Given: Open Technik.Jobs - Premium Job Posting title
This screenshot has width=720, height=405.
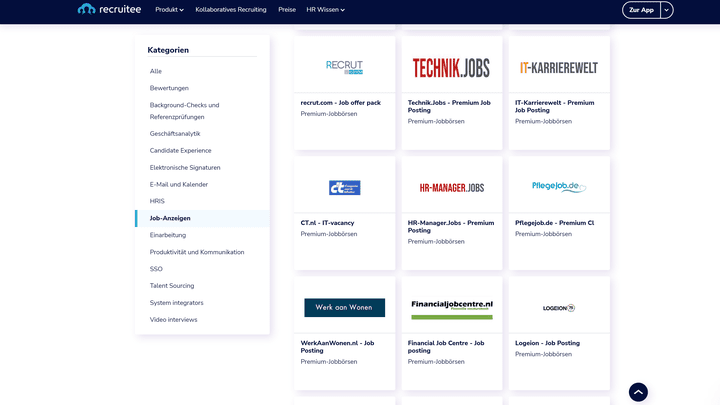Looking at the screenshot, I should click(x=449, y=107).
